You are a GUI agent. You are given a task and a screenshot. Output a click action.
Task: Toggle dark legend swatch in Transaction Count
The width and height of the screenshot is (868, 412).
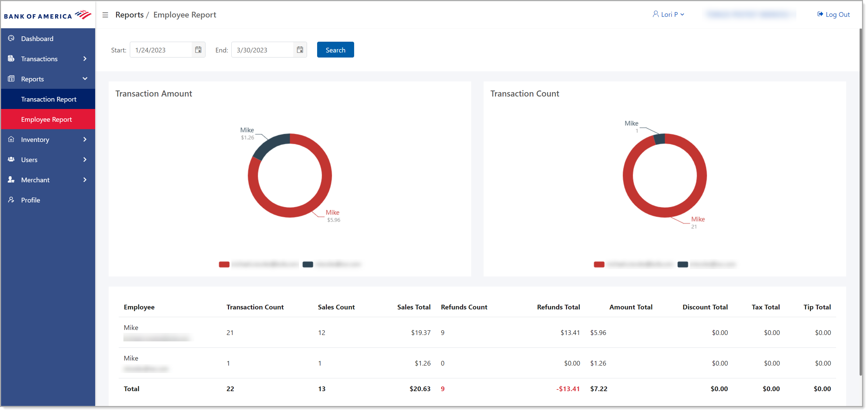click(x=683, y=264)
